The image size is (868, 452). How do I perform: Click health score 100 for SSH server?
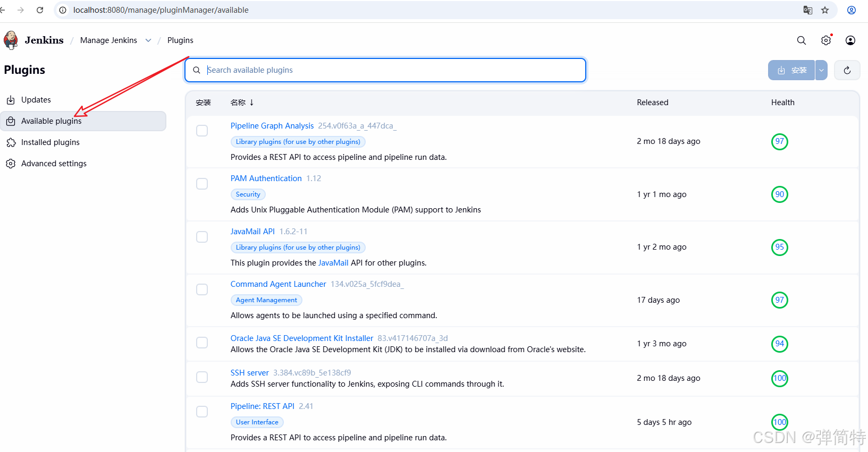tap(780, 378)
